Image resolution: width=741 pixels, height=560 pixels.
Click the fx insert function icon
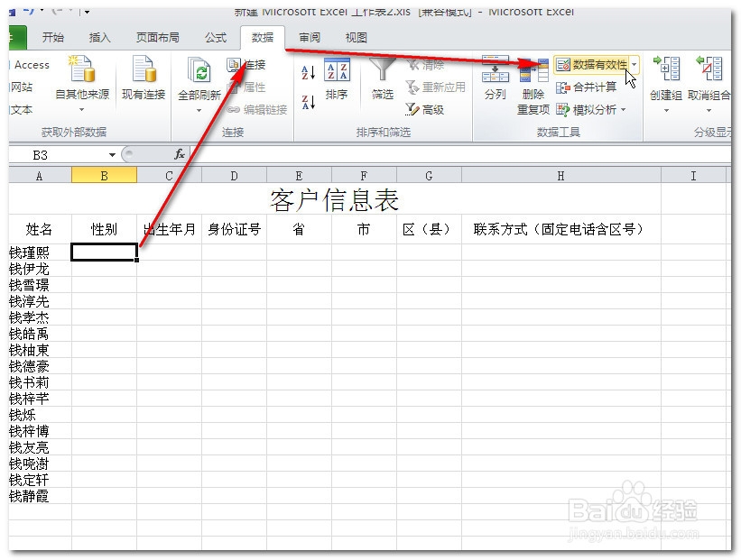tap(180, 154)
